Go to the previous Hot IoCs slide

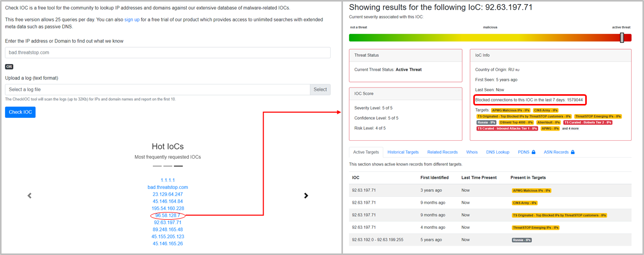click(30, 196)
